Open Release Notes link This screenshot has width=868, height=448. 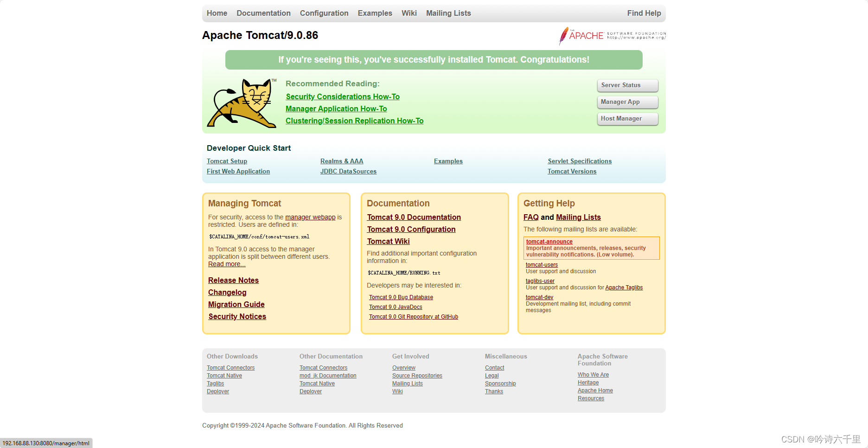pos(233,280)
